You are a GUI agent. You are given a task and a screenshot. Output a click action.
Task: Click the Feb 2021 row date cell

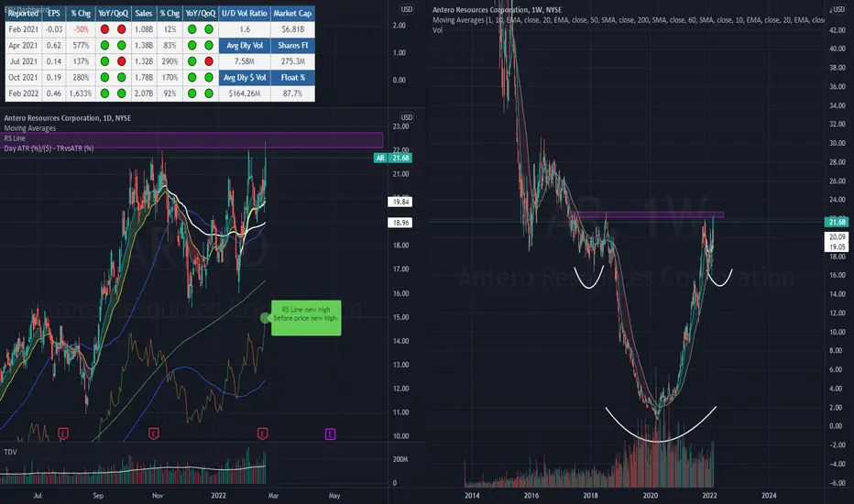[24, 29]
